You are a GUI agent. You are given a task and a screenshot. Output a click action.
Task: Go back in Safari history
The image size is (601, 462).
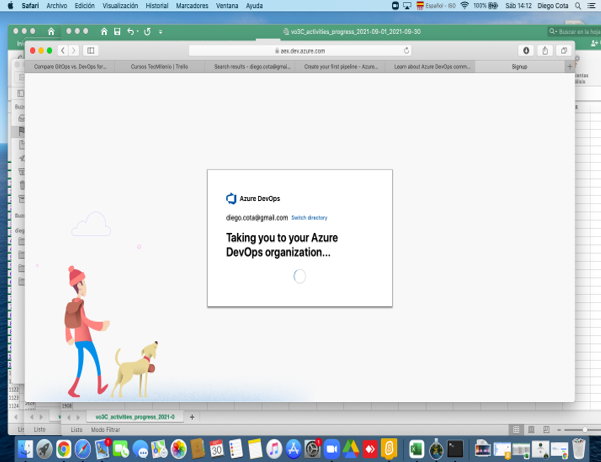tap(63, 51)
